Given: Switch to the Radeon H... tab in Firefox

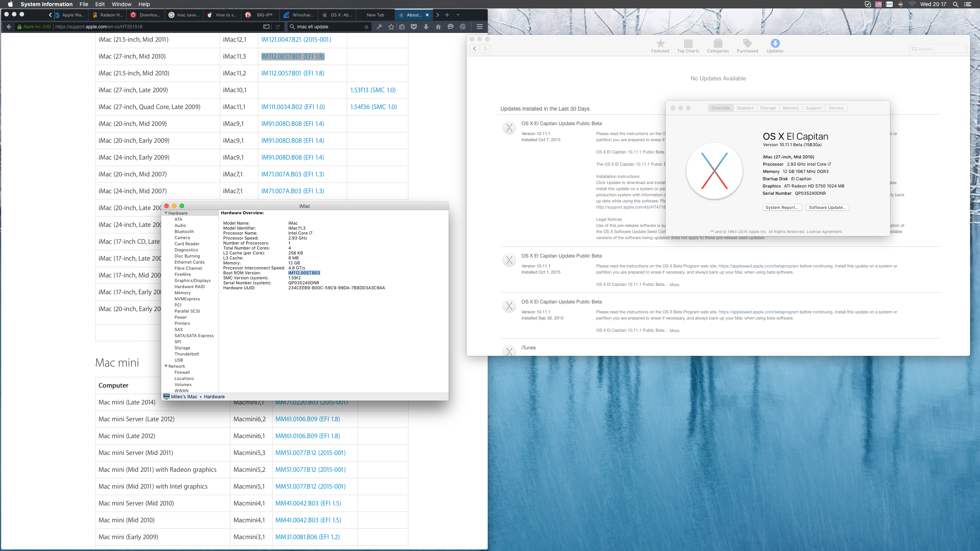Looking at the screenshot, I should pos(108,15).
